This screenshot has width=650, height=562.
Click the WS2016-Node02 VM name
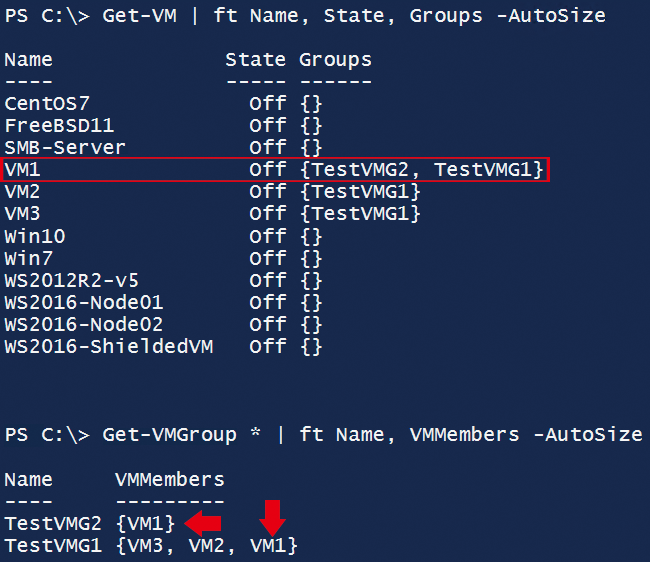pos(83,325)
